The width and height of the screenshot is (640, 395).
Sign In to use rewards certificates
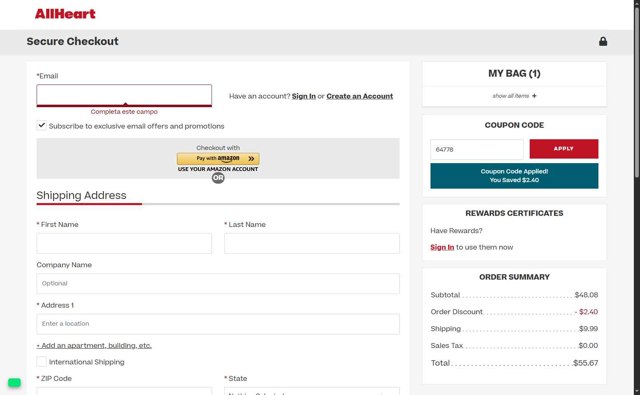point(442,247)
